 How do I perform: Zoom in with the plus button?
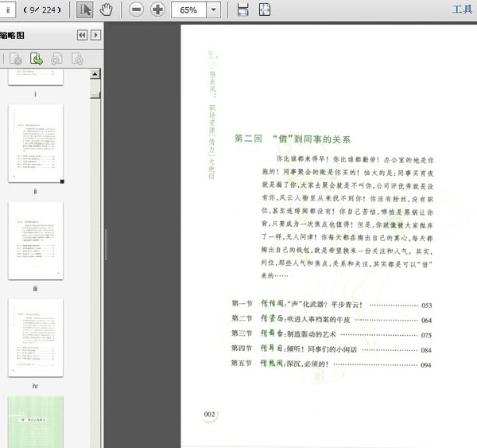158,10
